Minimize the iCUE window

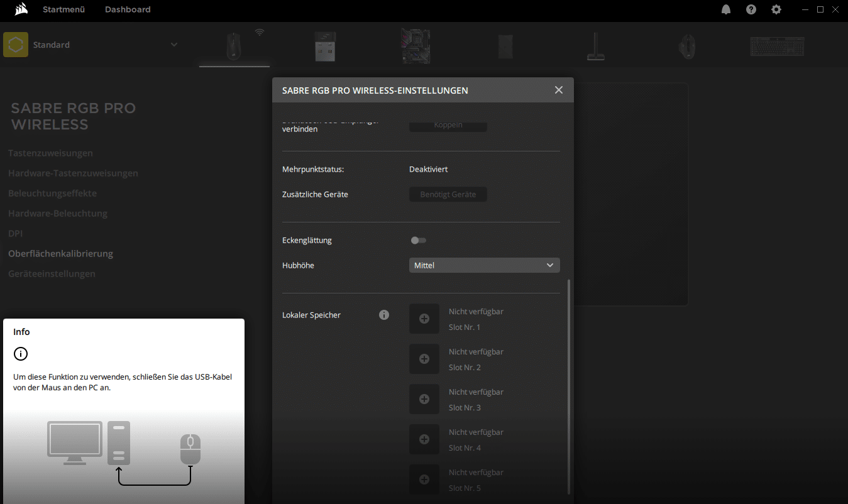coord(805,9)
